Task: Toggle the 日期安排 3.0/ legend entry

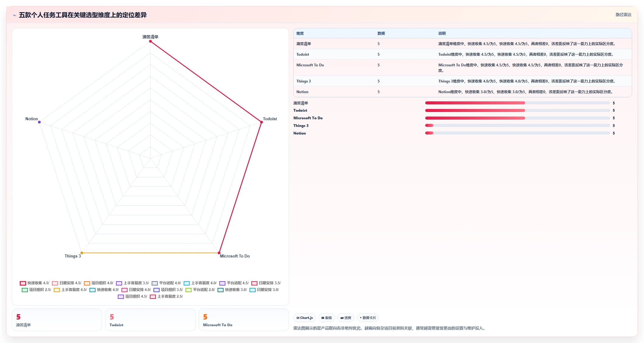Action: click(x=264, y=290)
